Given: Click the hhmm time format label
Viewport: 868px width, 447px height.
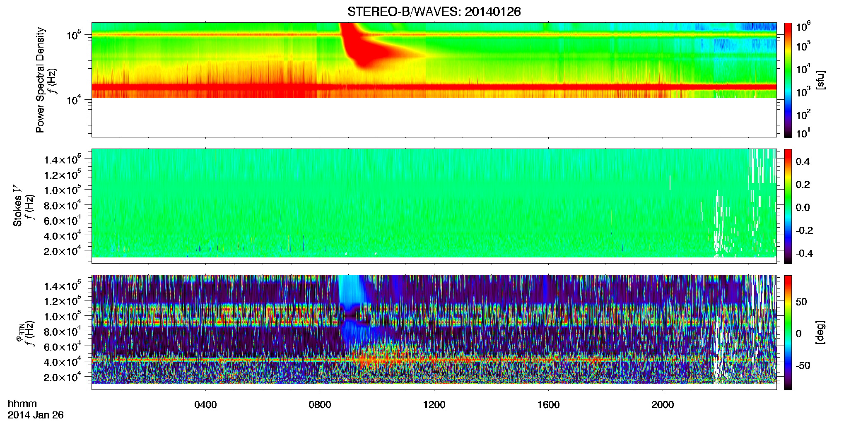Looking at the screenshot, I should pos(22,404).
